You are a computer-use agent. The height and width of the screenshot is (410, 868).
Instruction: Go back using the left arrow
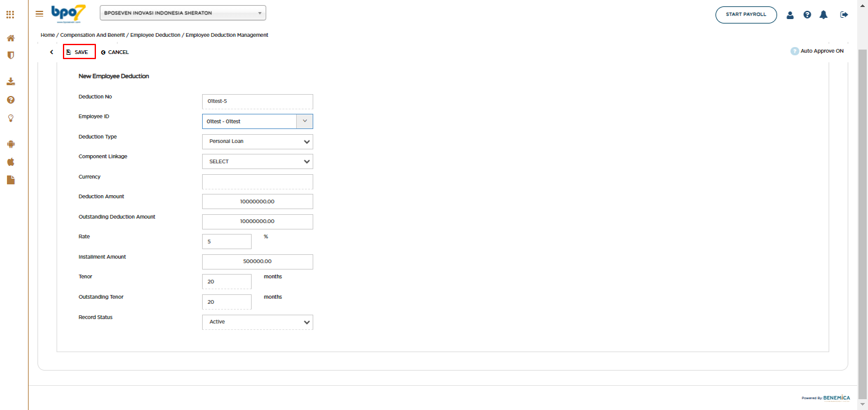click(51, 52)
